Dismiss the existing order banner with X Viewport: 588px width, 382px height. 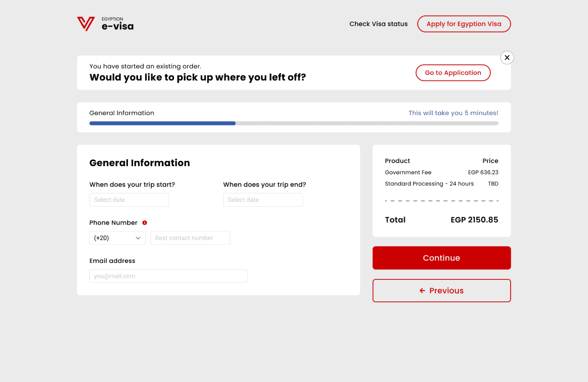(507, 58)
